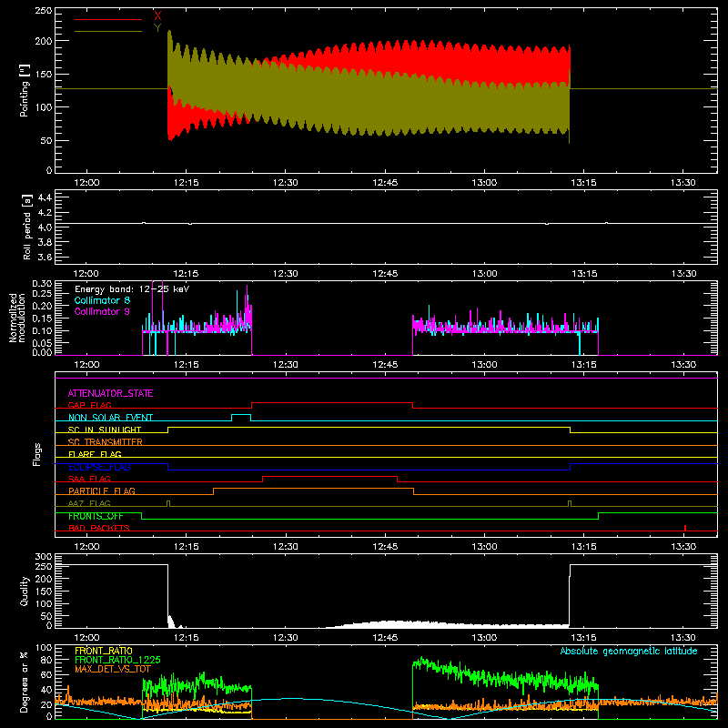Click the red BAD_PACKETS spike near 13:30
Screen dimensions: 728x728
pyautogui.click(x=685, y=528)
